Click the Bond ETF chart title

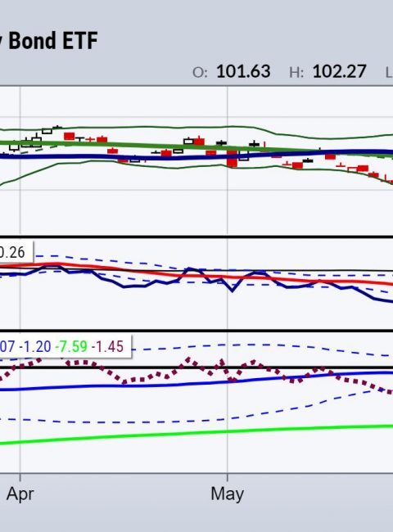pyautogui.click(x=49, y=41)
